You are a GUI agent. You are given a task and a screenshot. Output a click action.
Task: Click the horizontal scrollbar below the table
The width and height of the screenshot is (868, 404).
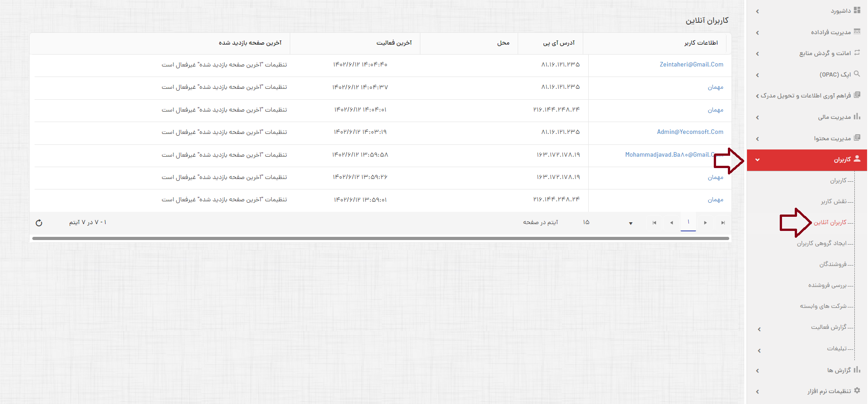coord(380,238)
